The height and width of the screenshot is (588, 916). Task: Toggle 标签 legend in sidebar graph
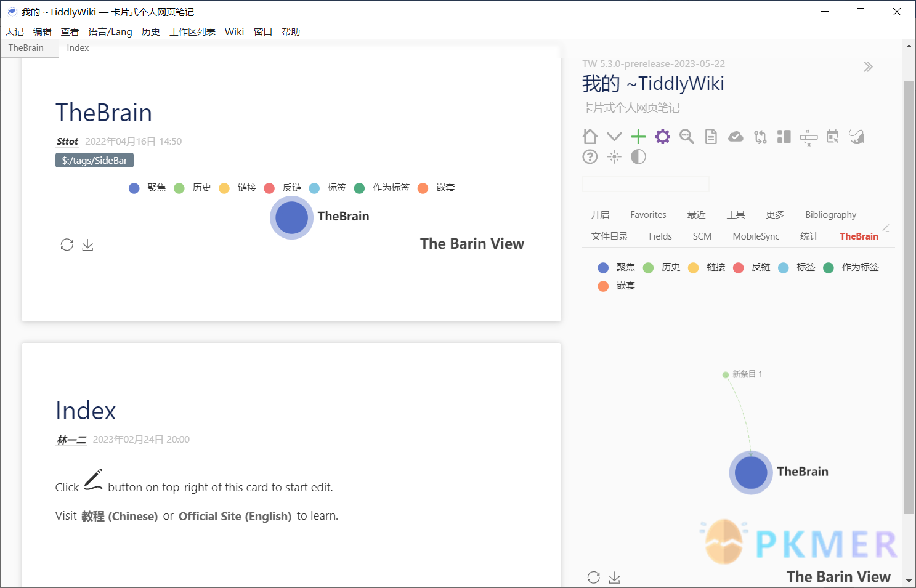pos(796,267)
